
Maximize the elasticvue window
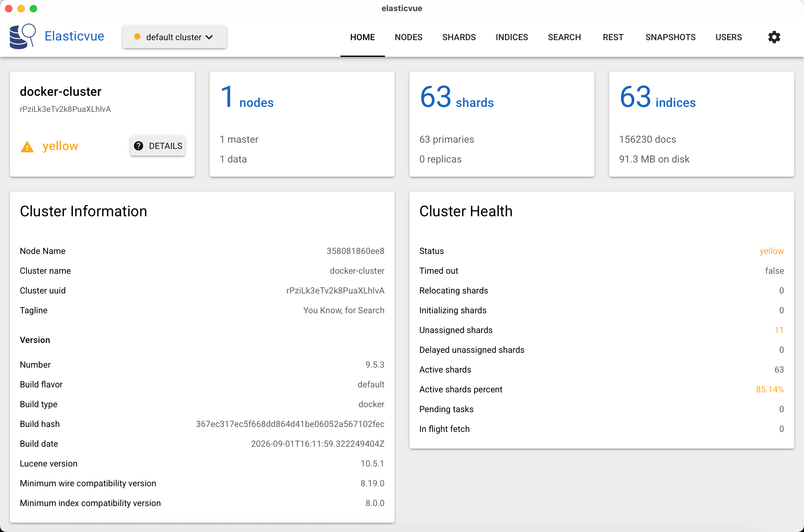33,8
